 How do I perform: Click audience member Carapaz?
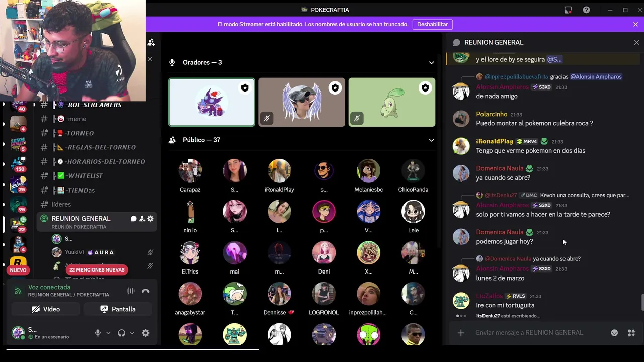point(190,176)
